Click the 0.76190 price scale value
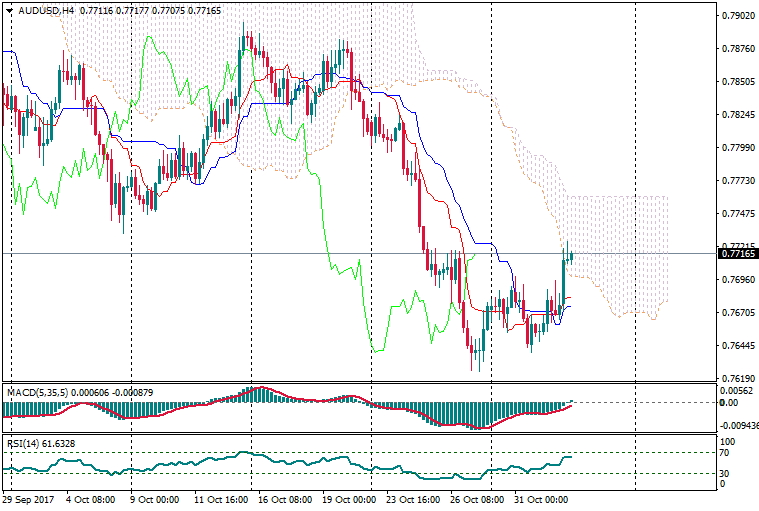The height and width of the screenshot is (511, 759). click(x=737, y=379)
